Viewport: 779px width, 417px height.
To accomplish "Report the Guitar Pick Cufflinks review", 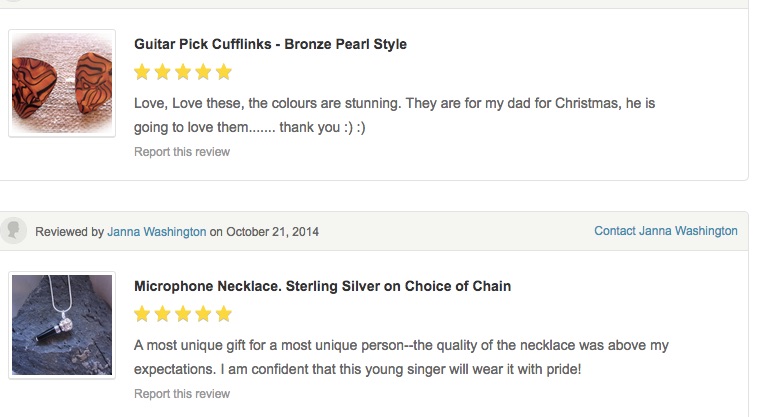I will (x=182, y=152).
